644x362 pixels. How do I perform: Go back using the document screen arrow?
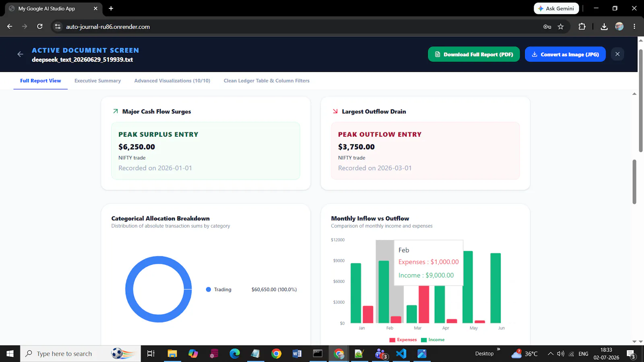[x=20, y=54]
